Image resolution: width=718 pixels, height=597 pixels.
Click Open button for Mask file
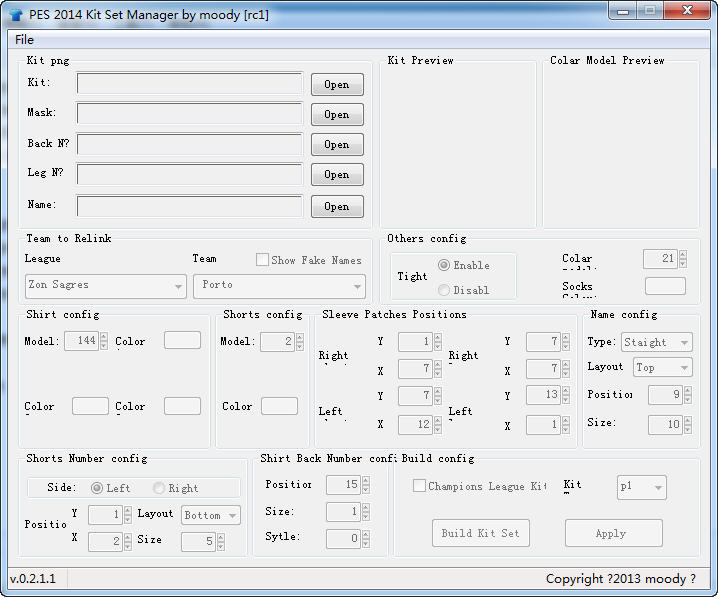pyautogui.click(x=337, y=114)
